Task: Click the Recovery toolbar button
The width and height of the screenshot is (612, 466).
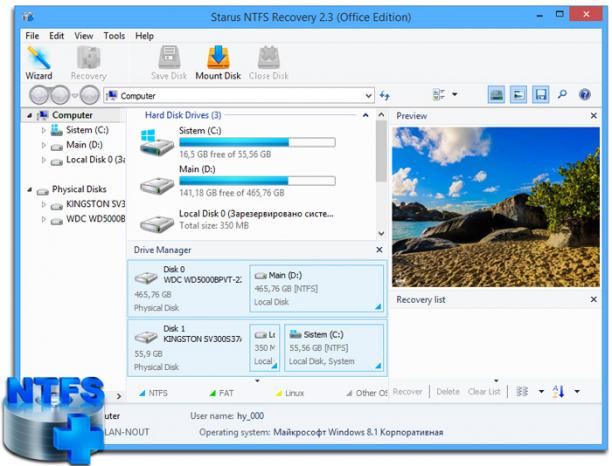Action: coord(89,63)
